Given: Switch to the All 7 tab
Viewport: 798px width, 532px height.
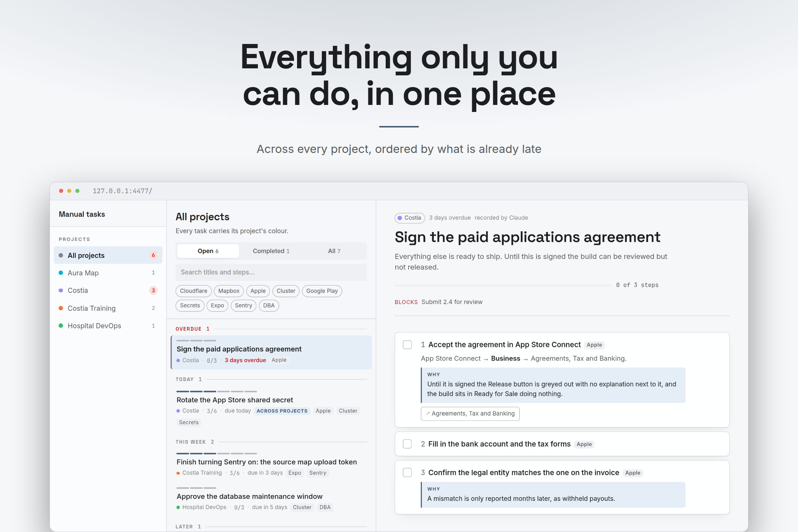Looking at the screenshot, I should [x=334, y=251].
